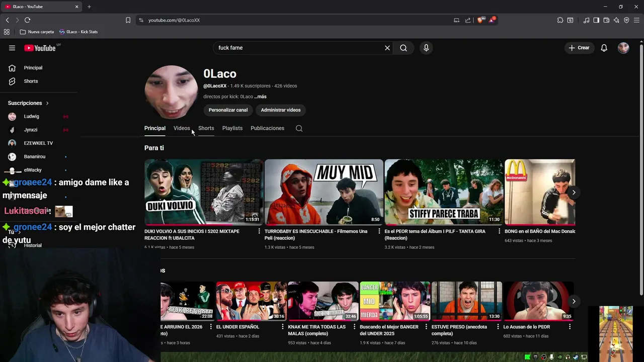Open the YouTube hamburger guide menu
The width and height of the screenshot is (644, 362).
pos(12,48)
